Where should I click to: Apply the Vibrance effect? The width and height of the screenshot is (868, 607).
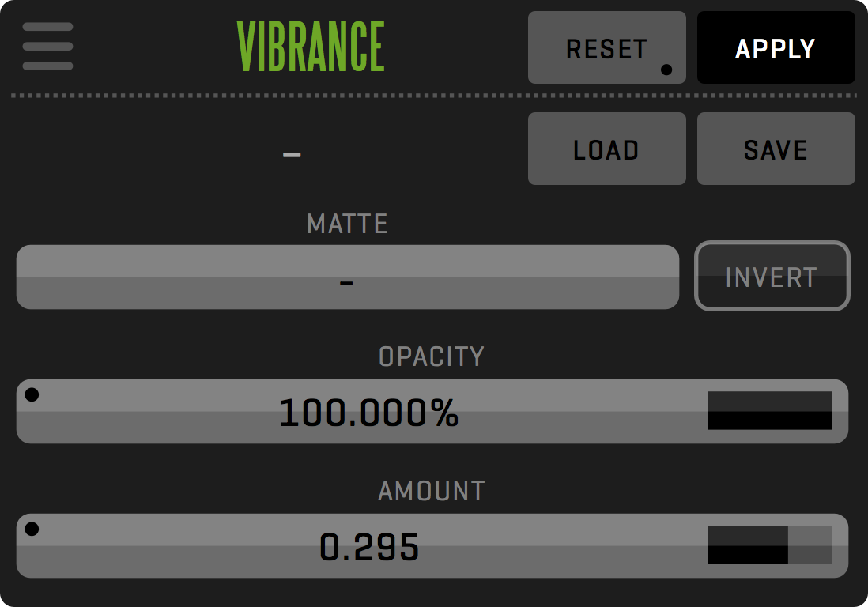776,47
